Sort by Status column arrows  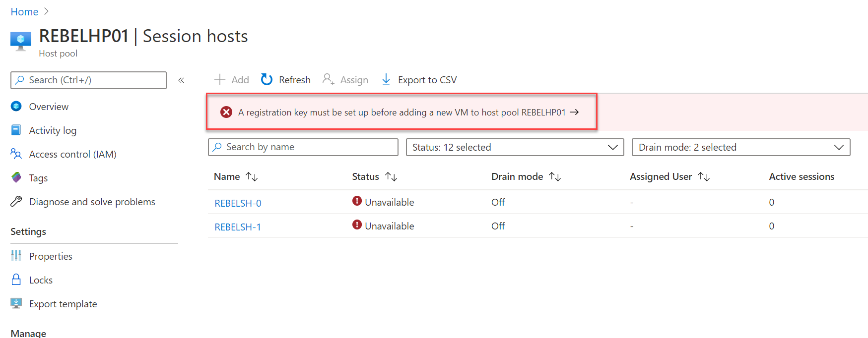click(391, 176)
